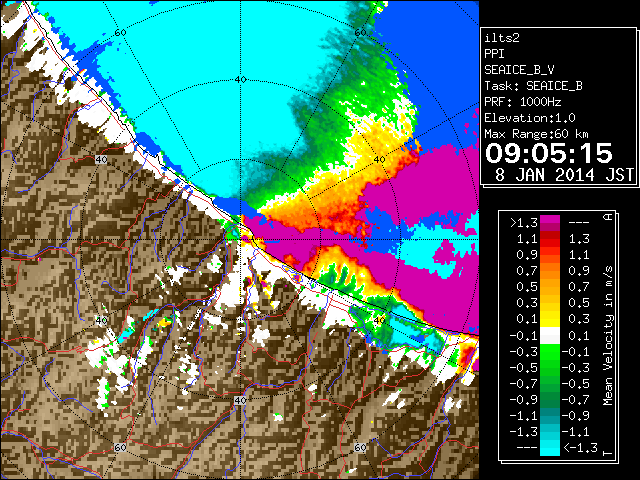Click the PRF: 1000Hz value

[x=523, y=102]
